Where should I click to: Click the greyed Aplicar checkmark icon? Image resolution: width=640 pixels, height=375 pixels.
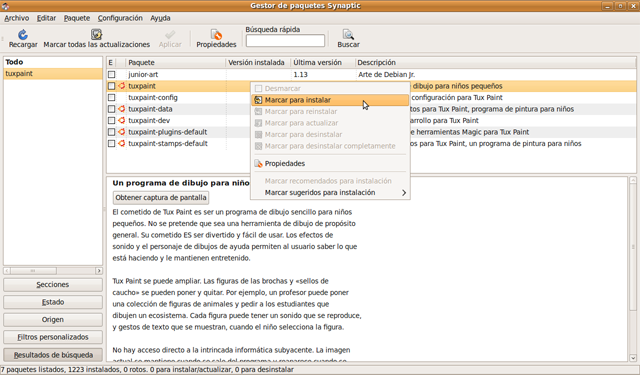[170, 34]
